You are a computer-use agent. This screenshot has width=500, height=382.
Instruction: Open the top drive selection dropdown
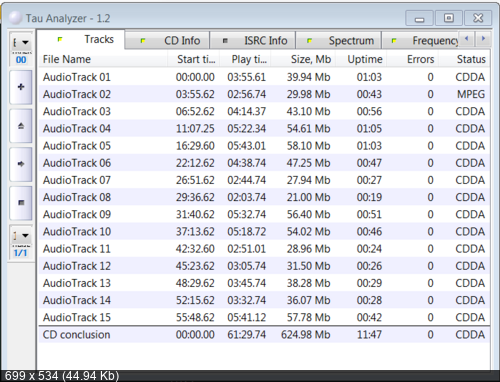point(21,42)
